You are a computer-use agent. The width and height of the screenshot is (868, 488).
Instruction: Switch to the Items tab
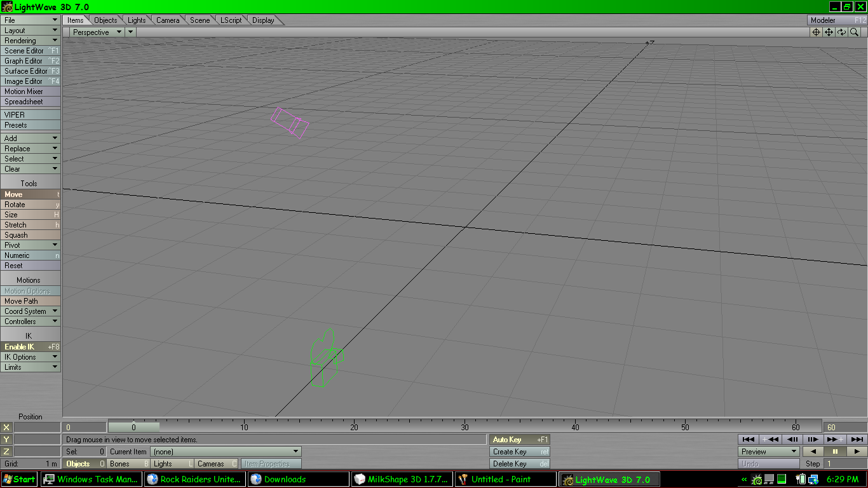tap(76, 20)
